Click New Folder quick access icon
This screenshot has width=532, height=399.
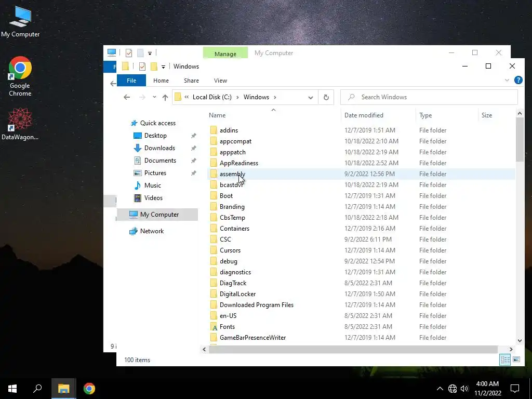pyautogui.click(x=154, y=66)
